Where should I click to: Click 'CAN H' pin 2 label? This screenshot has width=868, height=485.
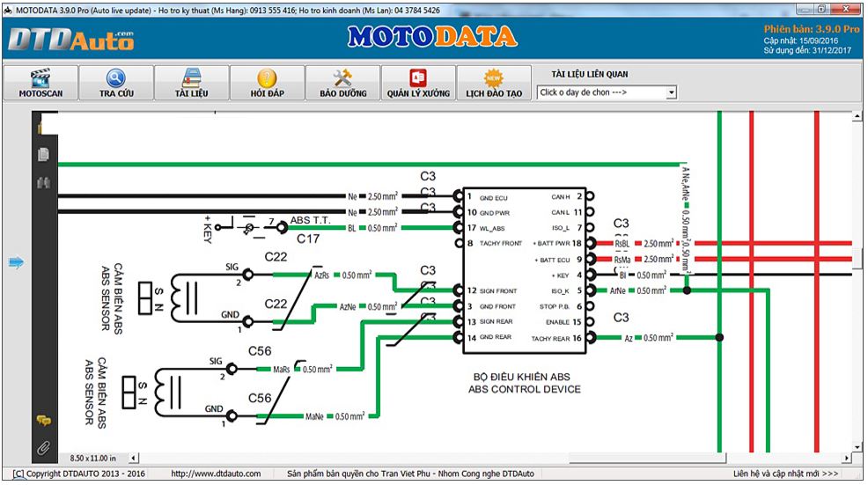pyautogui.click(x=560, y=196)
